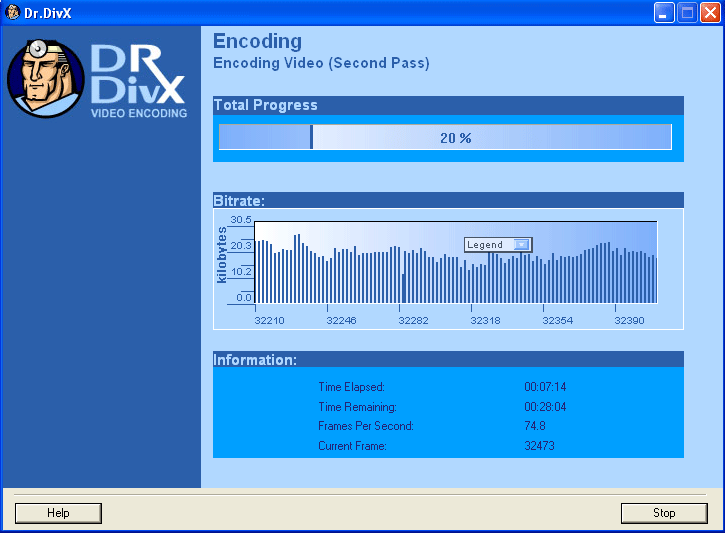Click the Current Frame value 32473
725x533 pixels.
pos(539,446)
